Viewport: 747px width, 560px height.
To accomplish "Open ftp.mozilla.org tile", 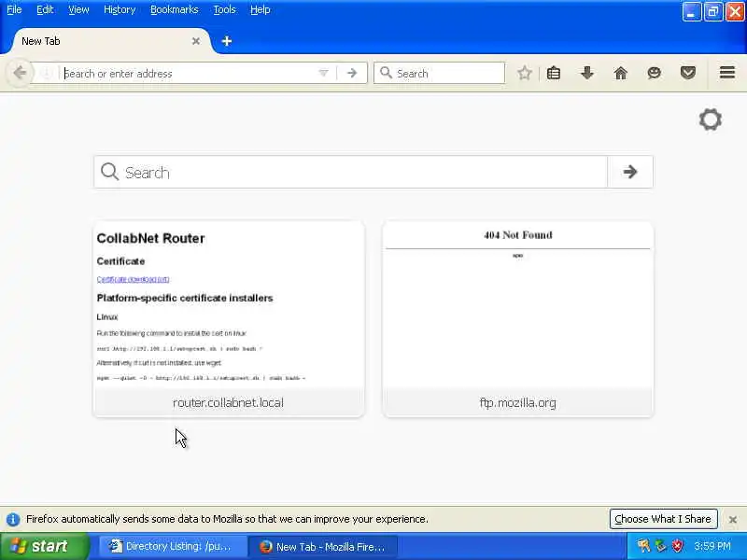I will (x=518, y=319).
